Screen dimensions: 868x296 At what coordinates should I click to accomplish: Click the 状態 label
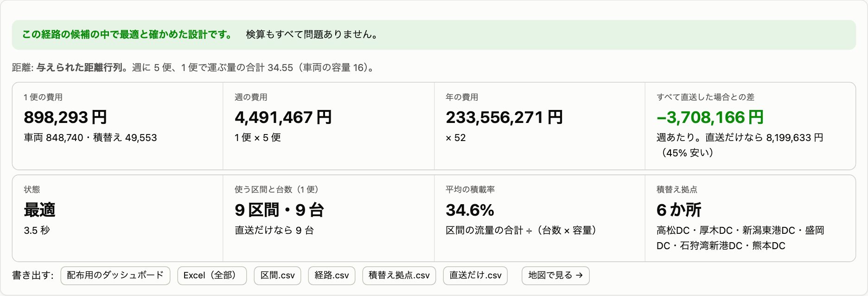point(32,189)
